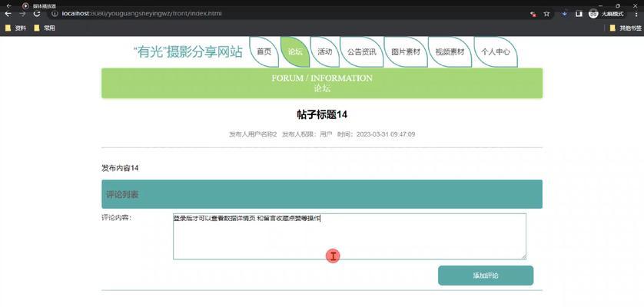The height and width of the screenshot is (307, 644).
Task: Open the 常用 bookmarks folder
Action: pos(45,28)
